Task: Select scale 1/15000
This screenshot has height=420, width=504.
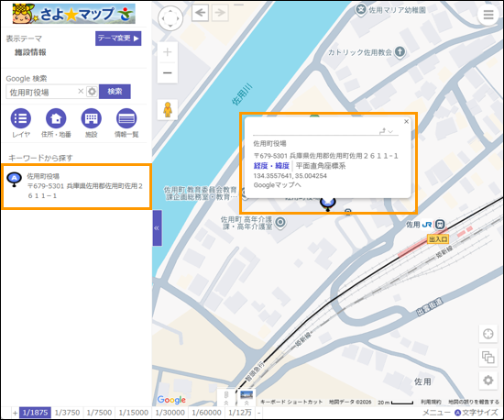Action: [134, 413]
